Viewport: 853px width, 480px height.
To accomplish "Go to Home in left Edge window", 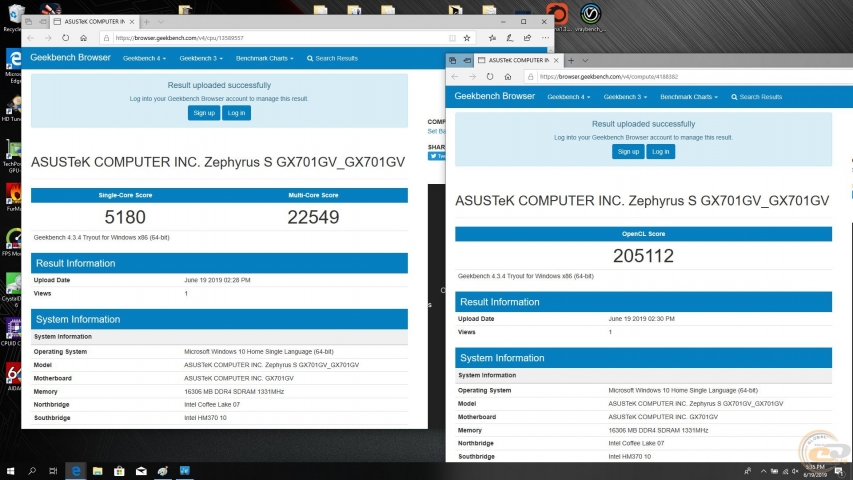I will click(x=83, y=38).
